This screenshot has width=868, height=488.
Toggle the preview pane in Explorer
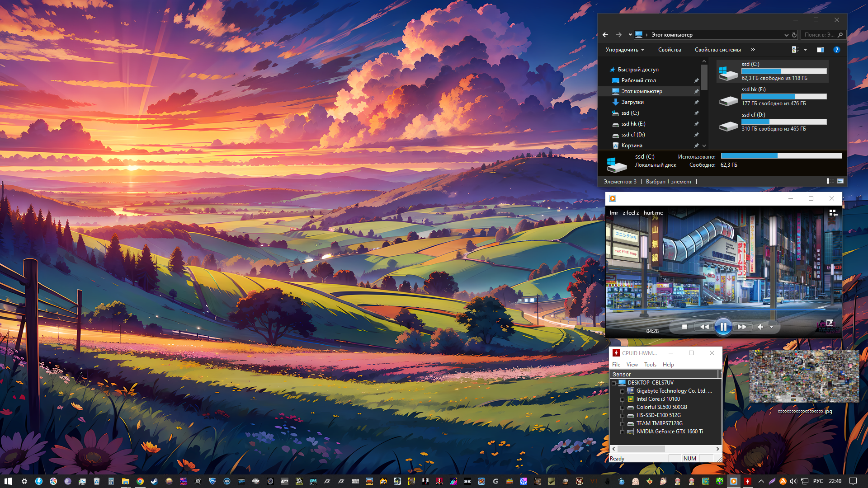[821, 50]
